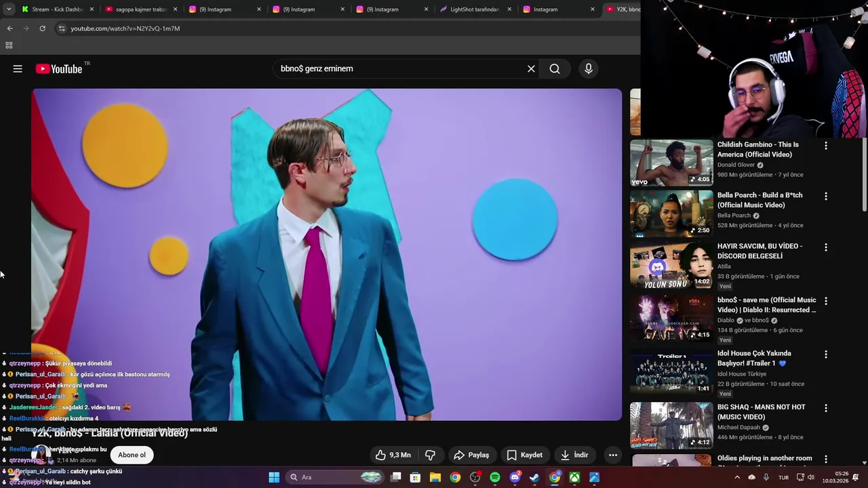The height and width of the screenshot is (488, 868).
Task: Switch to Stream - Kick Dashboard tab
Action: click(x=57, y=9)
